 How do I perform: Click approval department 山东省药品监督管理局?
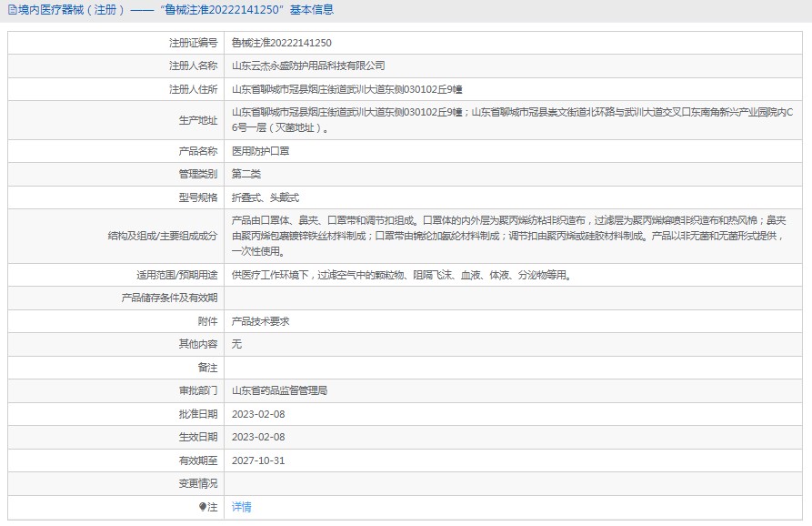coord(279,390)
